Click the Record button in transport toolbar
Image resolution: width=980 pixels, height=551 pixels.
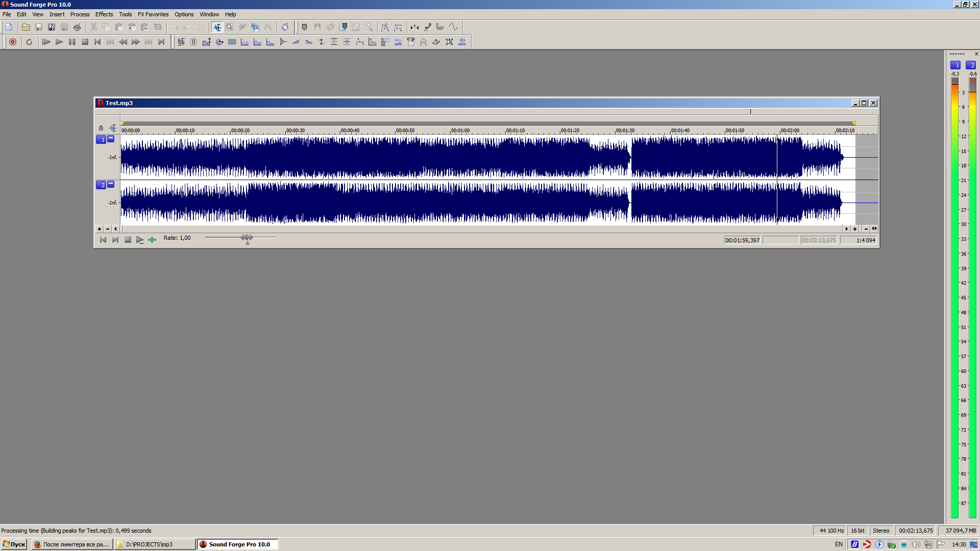[x=13, y=42]
